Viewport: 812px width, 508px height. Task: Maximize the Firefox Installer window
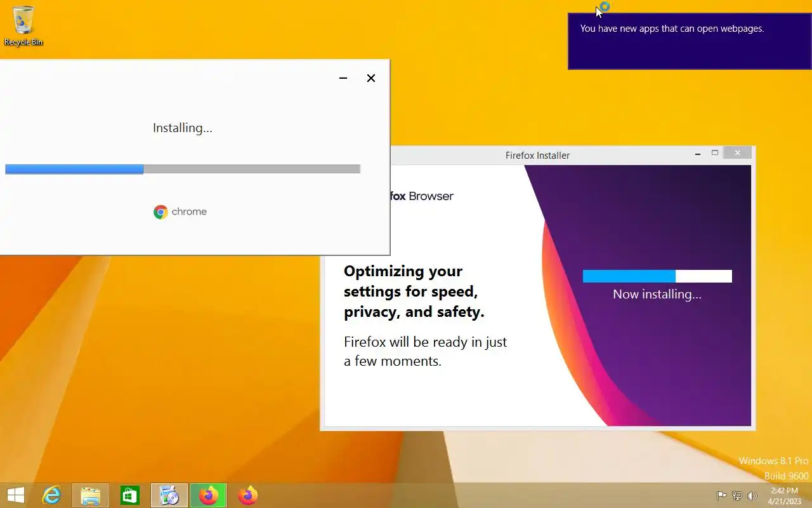point(715,153)
